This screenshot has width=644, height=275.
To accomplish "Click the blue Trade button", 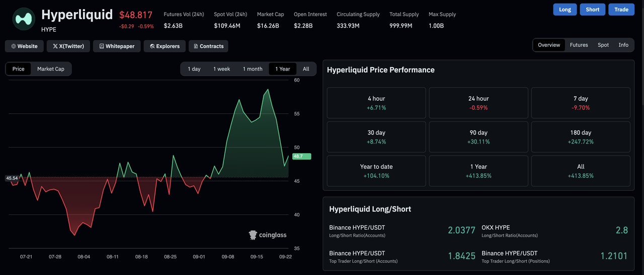I will [x=621, y=10].
